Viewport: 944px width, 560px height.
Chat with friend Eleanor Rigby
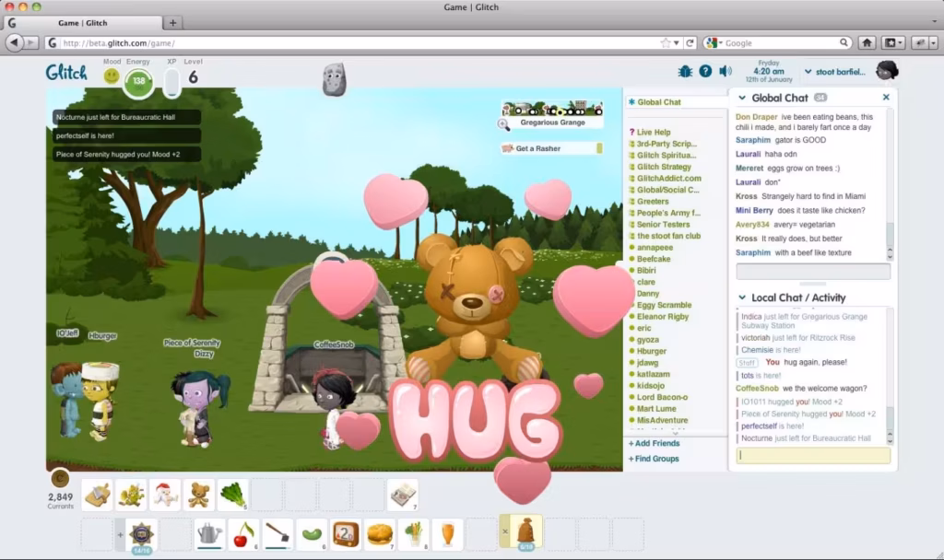tap(662, 317)
